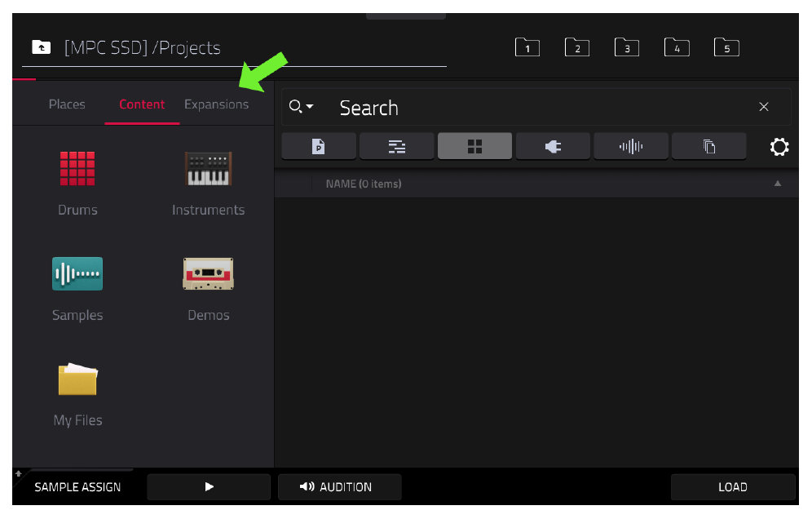
Task: Open the Instruments content category
Action: click(208, 183)
